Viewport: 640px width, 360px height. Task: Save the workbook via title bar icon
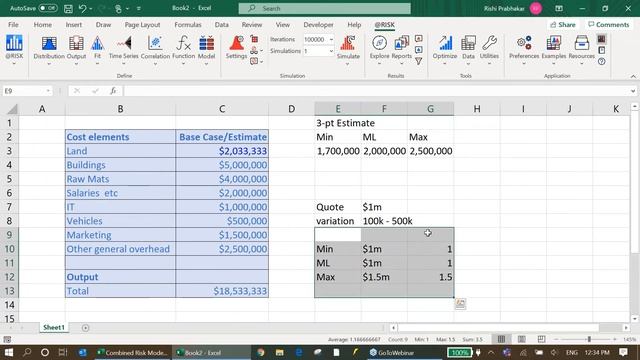click(x=68, y=8)
